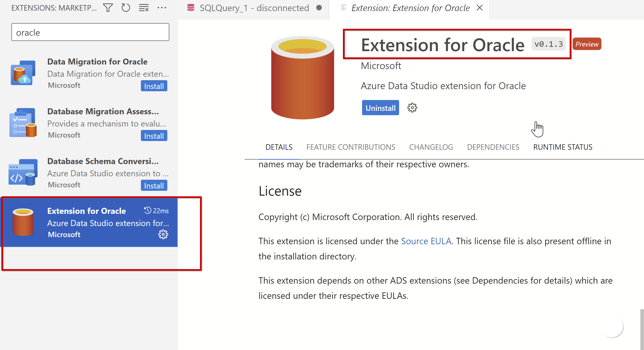Click the SQLQuery_1 database icon in tab

[x=191, y=8]
